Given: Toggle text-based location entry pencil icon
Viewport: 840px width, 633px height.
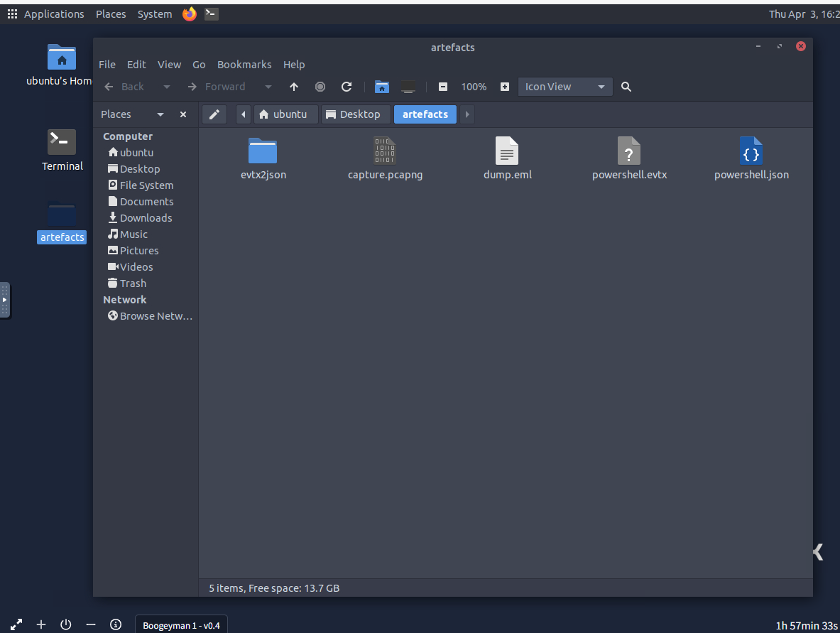Looking at the screenshot, I should 214,114.
